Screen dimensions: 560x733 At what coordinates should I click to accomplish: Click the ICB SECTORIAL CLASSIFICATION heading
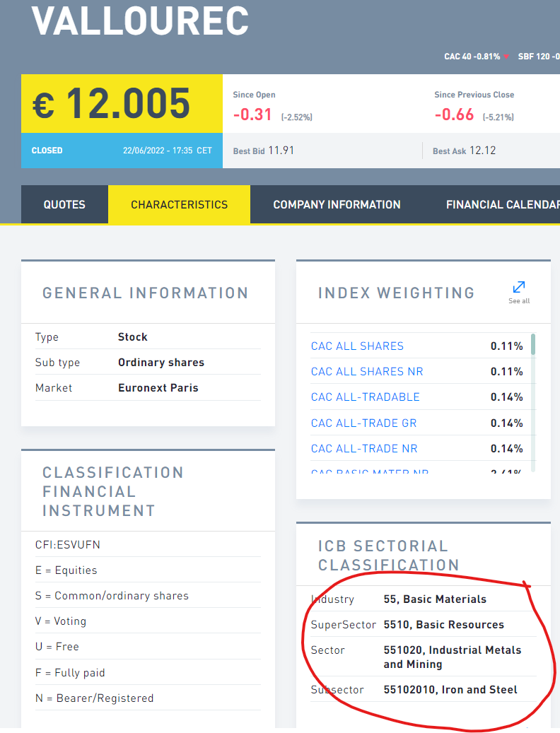388,556
